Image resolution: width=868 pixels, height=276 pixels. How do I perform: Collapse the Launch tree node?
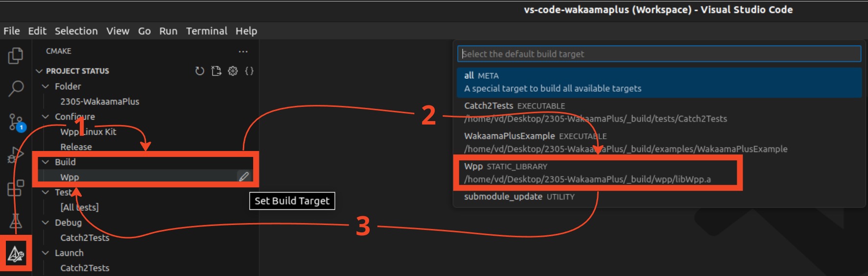click(x=46, y=253)
